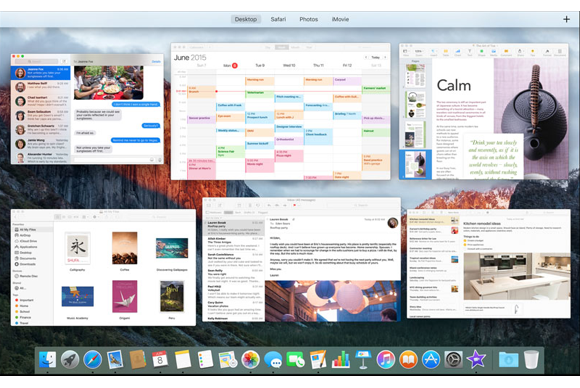Click Media tool in Pages toolbar
This screenshot has height=388, width=580.
point(493,53)
